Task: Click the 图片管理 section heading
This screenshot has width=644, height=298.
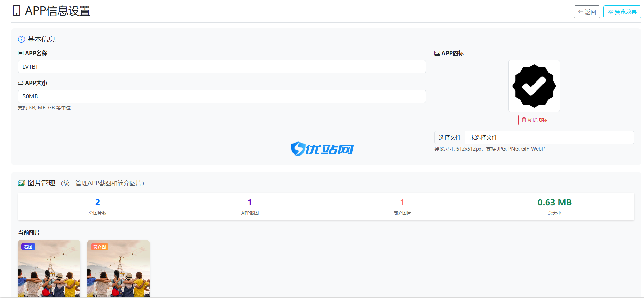Action: point(41,183)
